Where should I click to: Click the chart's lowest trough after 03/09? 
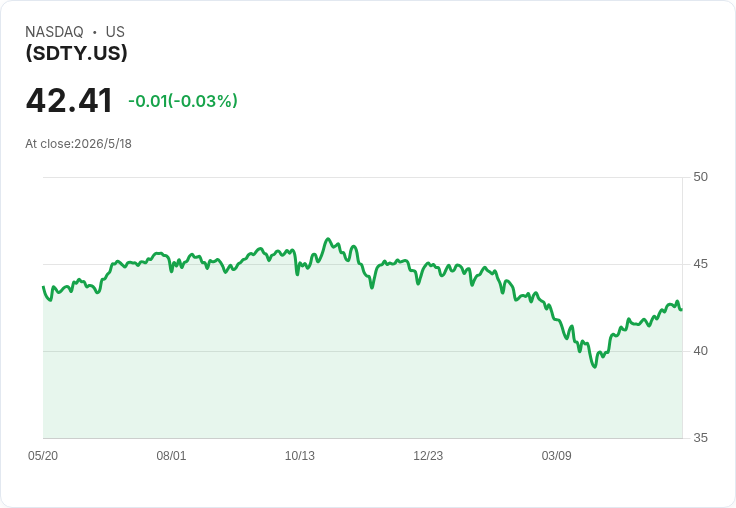coord(595,367)
